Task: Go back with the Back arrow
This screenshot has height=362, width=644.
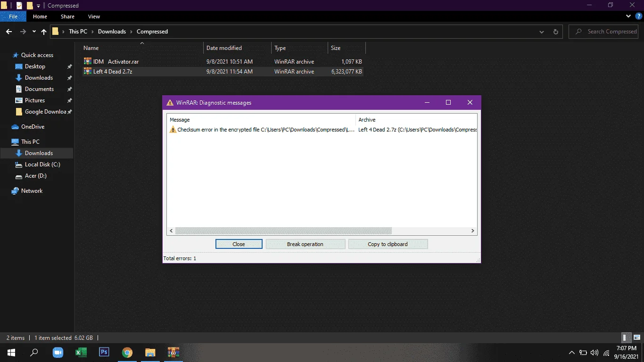Action: [x=8, y=32]
